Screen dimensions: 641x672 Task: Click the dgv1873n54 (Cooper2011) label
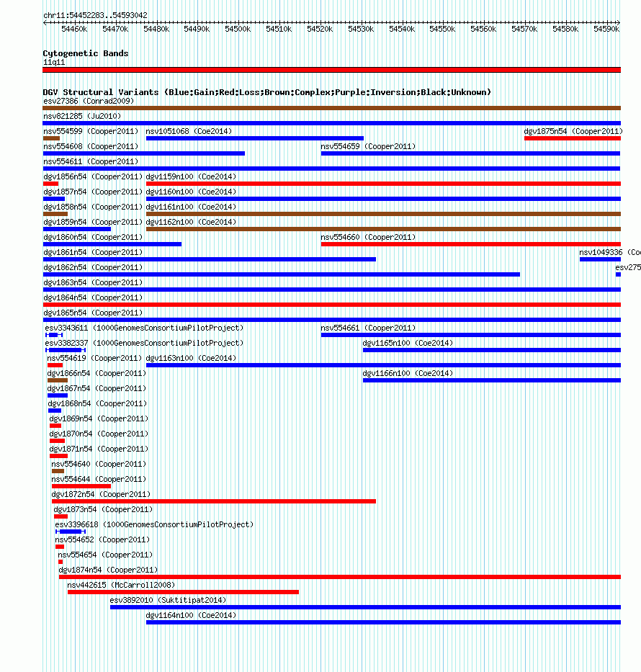pos(103,509)
